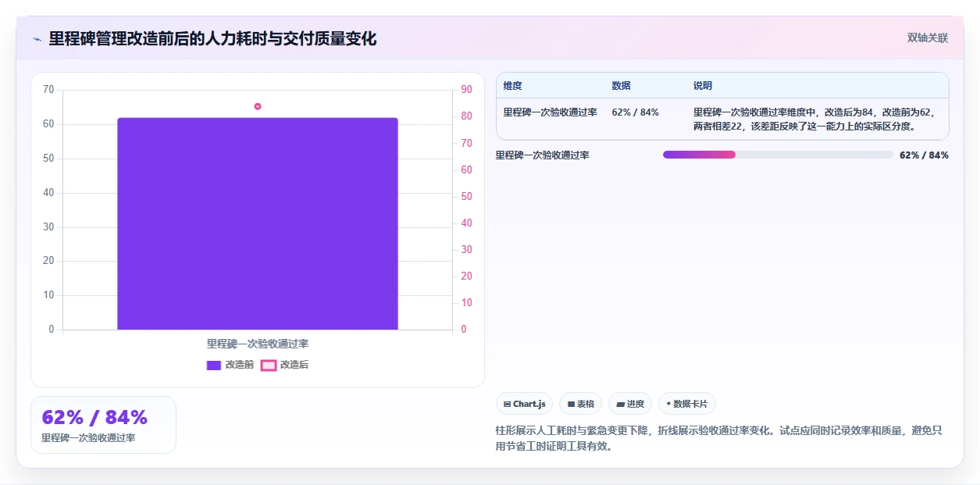Click the 里程碑一次验收通过率 label under data card value
The width and height of the screenshot is (980, 485).
88,438
